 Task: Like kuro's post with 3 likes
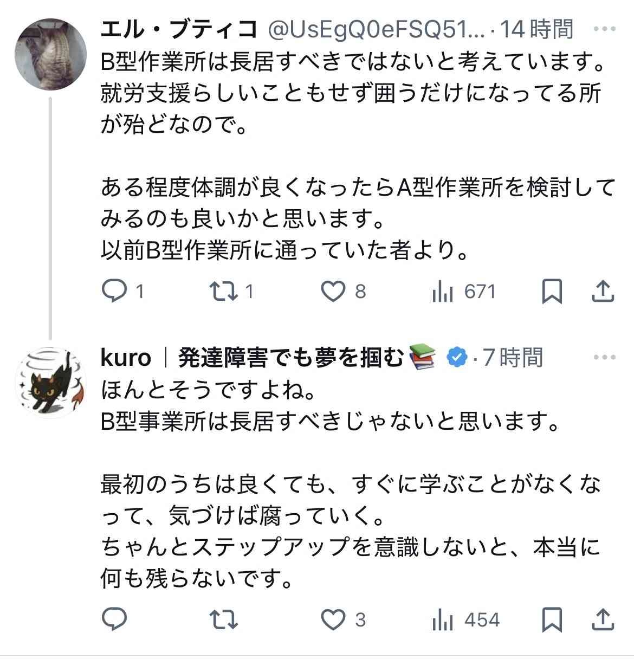333,619
